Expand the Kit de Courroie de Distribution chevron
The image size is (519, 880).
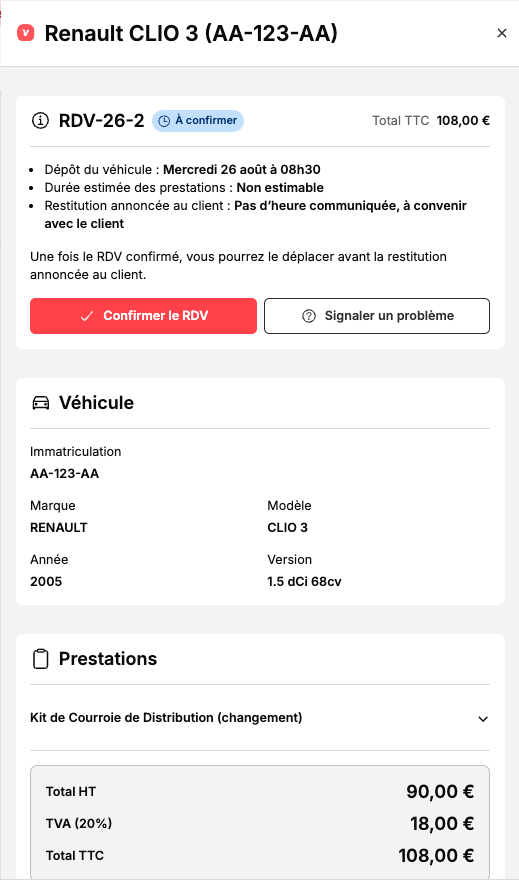[483, 719]
